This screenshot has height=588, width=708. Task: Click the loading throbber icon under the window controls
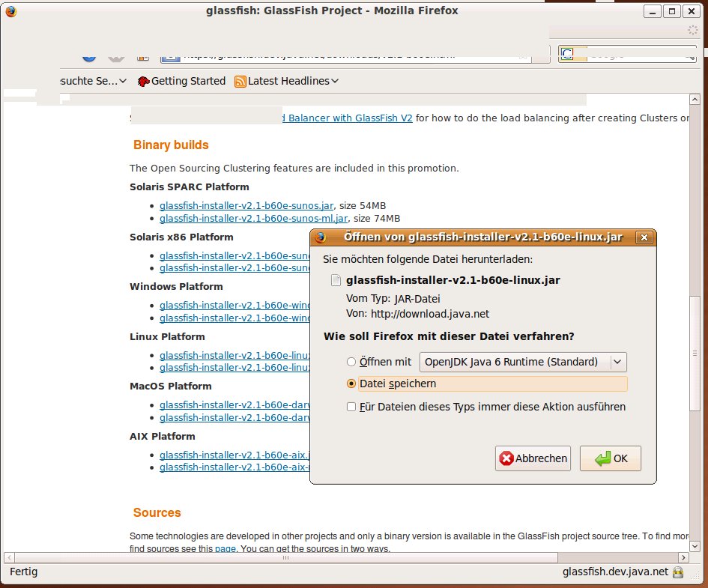pyautogui.click(x=693, y=30)
